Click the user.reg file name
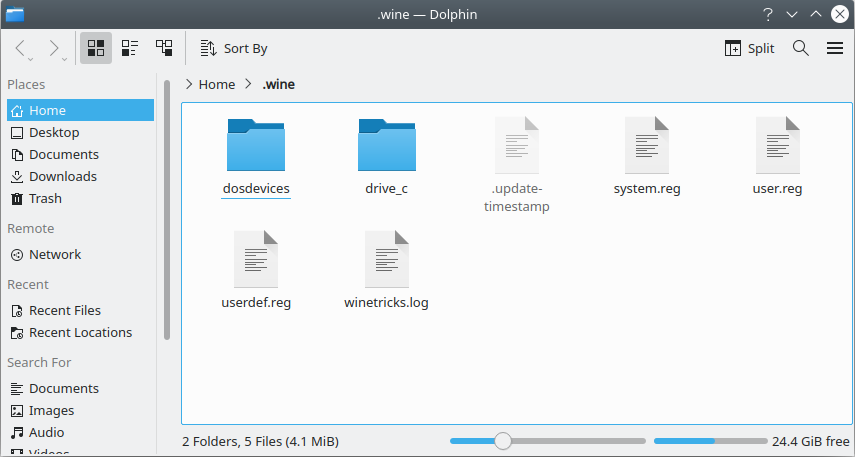Screen dimensions: 855x457 click(x=778, y=189)
